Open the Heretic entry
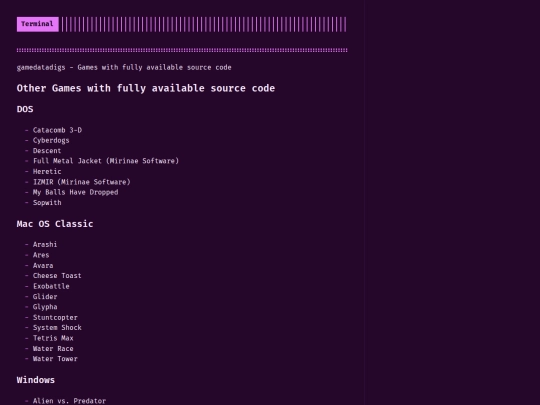The width and height of the screenshot is (540, 405). coord(47,172)
